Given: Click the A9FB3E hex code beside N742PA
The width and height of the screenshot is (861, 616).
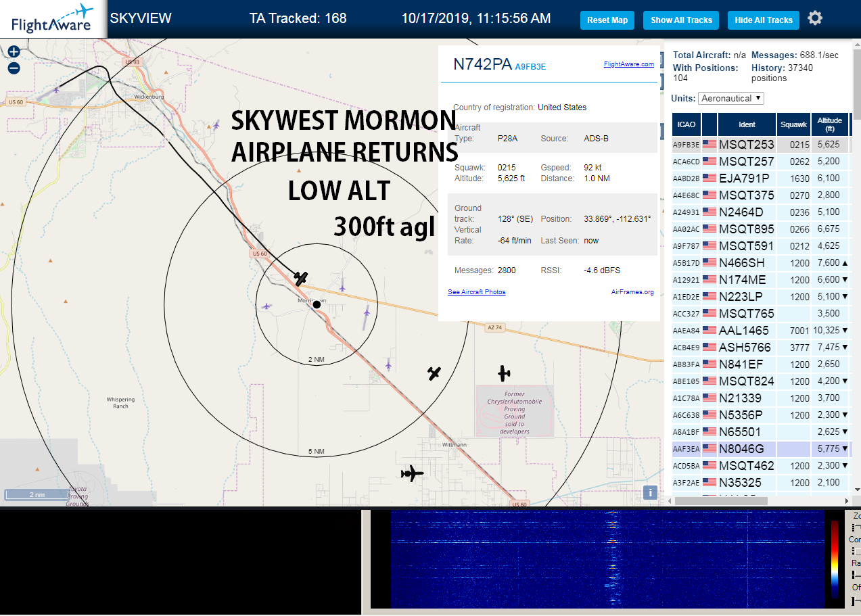Looking at the screenshot, I should (x=530, y=66).
